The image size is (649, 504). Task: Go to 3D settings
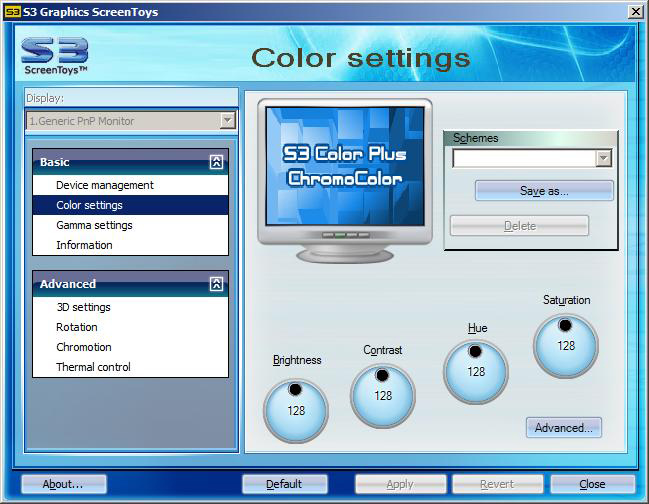[83, 307]
